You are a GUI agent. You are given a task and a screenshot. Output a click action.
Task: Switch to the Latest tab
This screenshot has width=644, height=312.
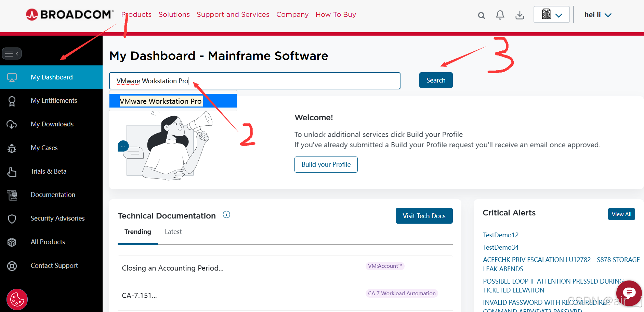point(173,232)
